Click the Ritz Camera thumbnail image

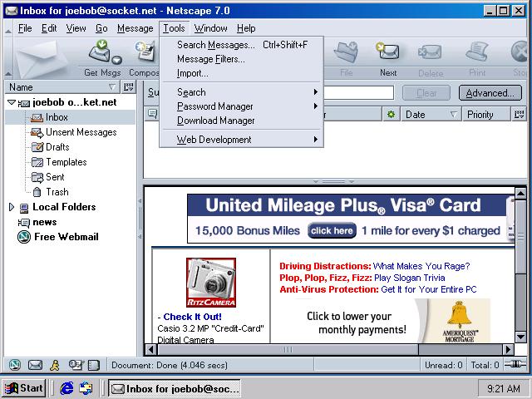click(x=211, y=283)
